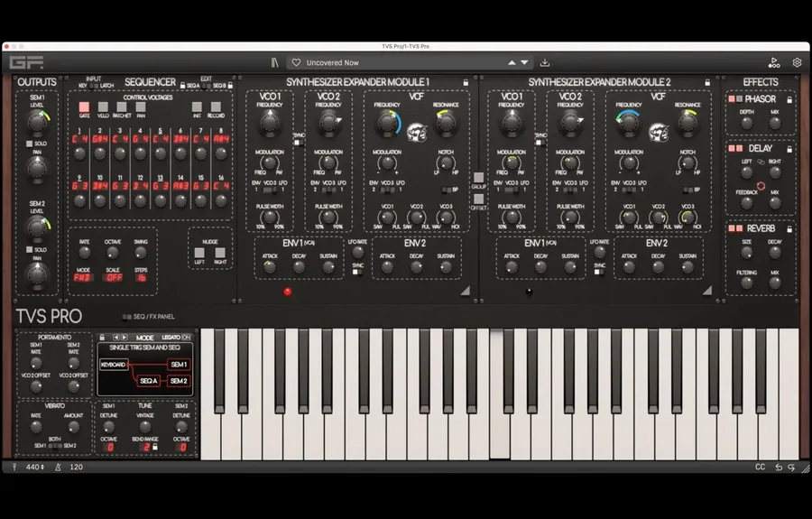Image resolution: width=812 pixels, height=519 pixels.
Task: Toggle SEM 2 Solo checkbox
Action: [x=30, y=250]
